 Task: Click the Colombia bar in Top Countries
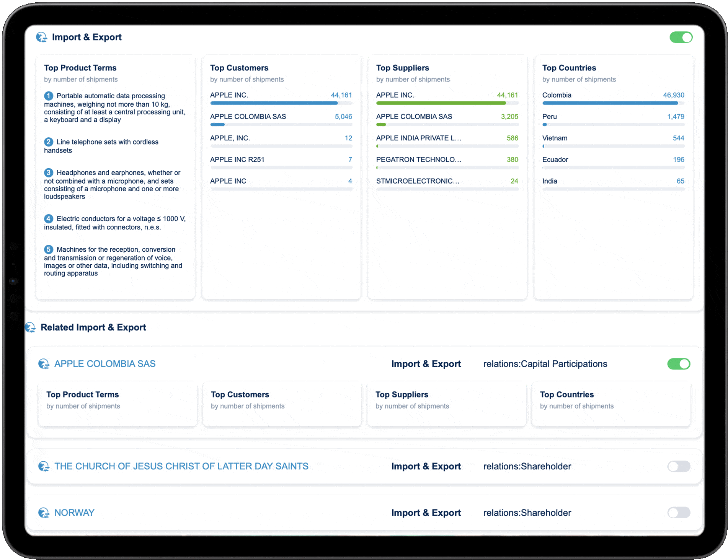pyautogui.click(x=613, y=103)
